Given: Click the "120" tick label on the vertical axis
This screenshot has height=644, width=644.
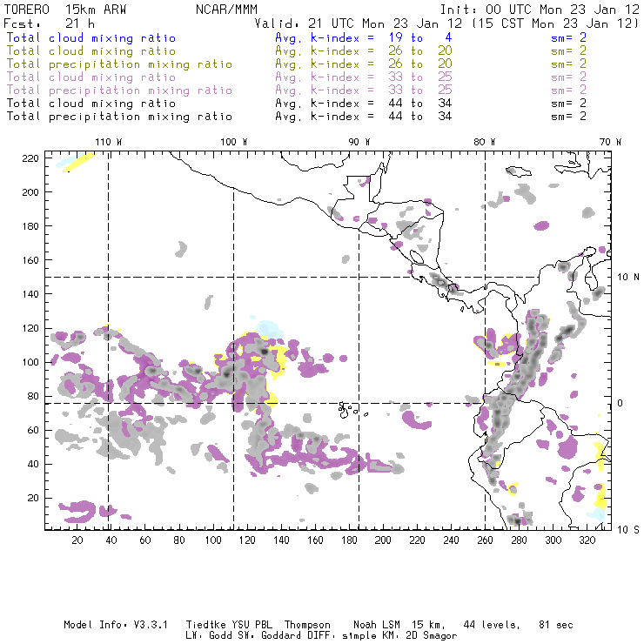Looking at the screenshot, I should 30,329.
